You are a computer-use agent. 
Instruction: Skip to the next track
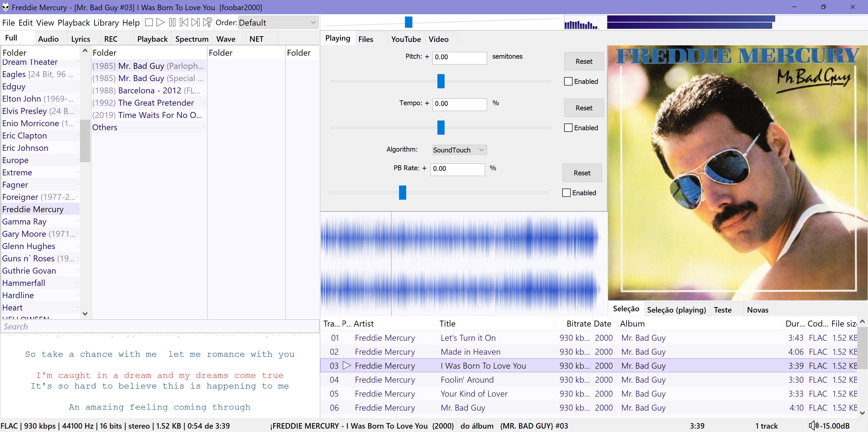pos(195,23)
